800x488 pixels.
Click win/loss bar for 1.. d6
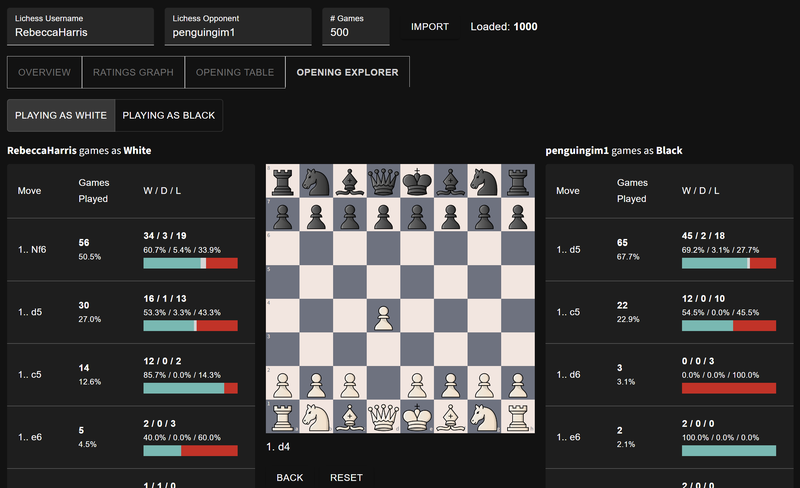tap(729, 388)
